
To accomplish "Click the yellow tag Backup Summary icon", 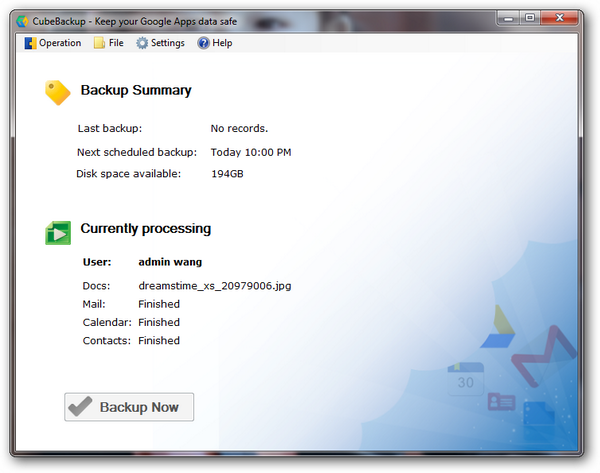I will pyautogui.click(x=57, y=92).
